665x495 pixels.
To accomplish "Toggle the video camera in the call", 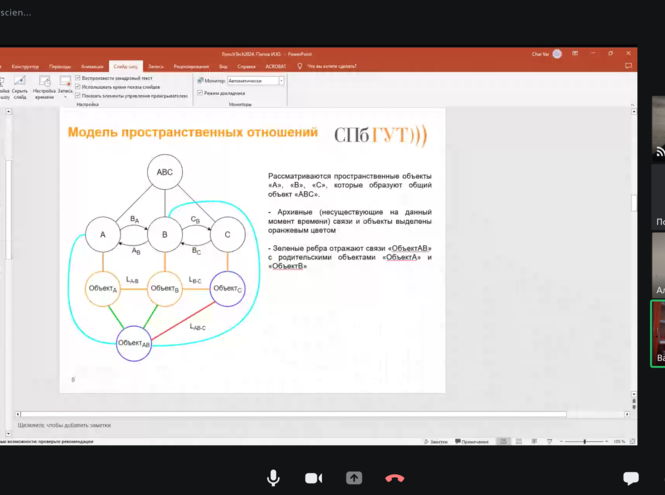I will pyautogui.click(x=313, y=478).
